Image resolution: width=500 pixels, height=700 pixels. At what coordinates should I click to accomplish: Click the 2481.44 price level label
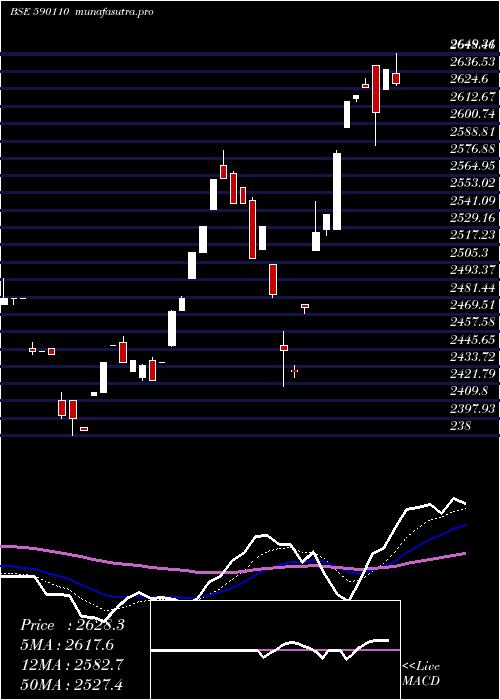472,288
